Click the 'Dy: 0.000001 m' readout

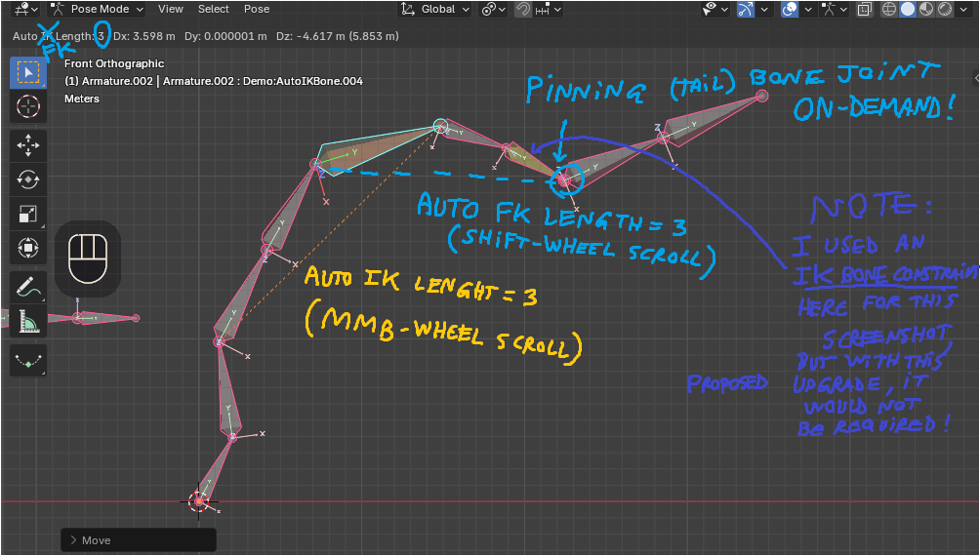225,36
